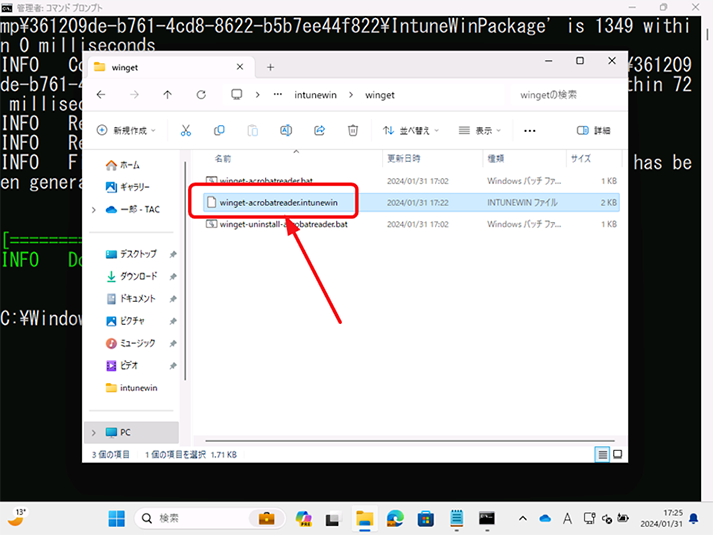The image size is (713, 535).
Task: Refresh the winget folder view
Action: click(201, 95)
